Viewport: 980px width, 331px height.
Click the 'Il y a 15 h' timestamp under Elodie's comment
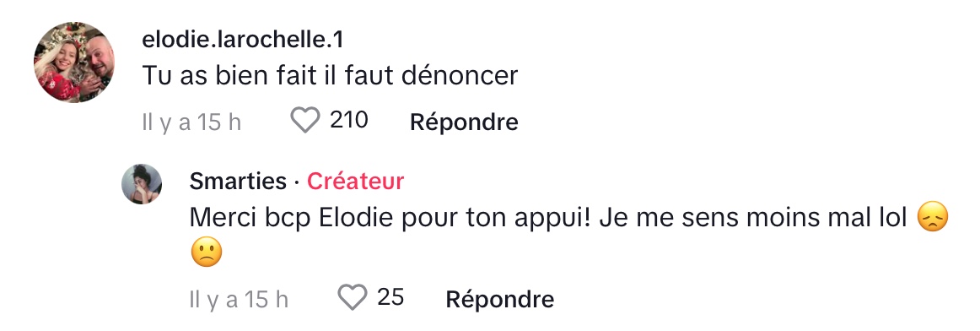coord(191,122)
